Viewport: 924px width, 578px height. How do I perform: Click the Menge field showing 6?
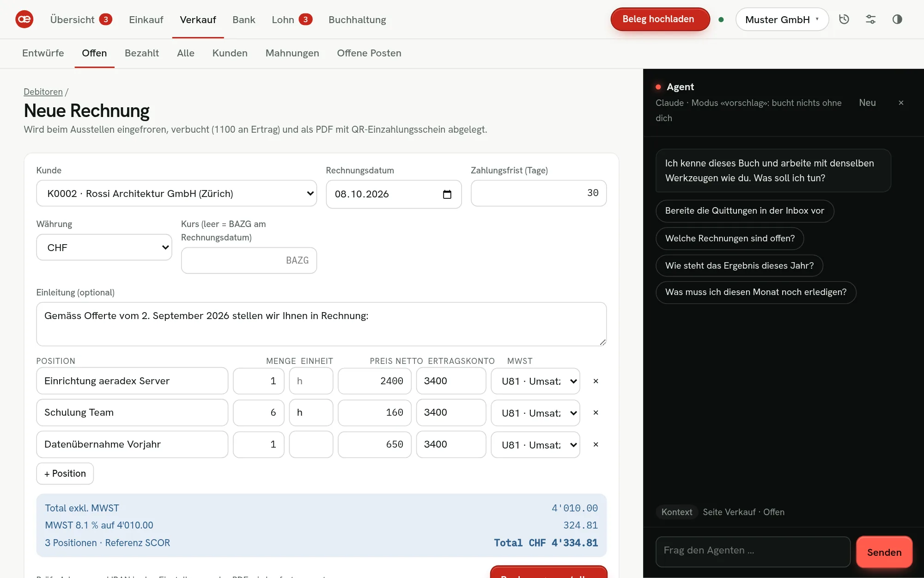(x=259, y=412)
